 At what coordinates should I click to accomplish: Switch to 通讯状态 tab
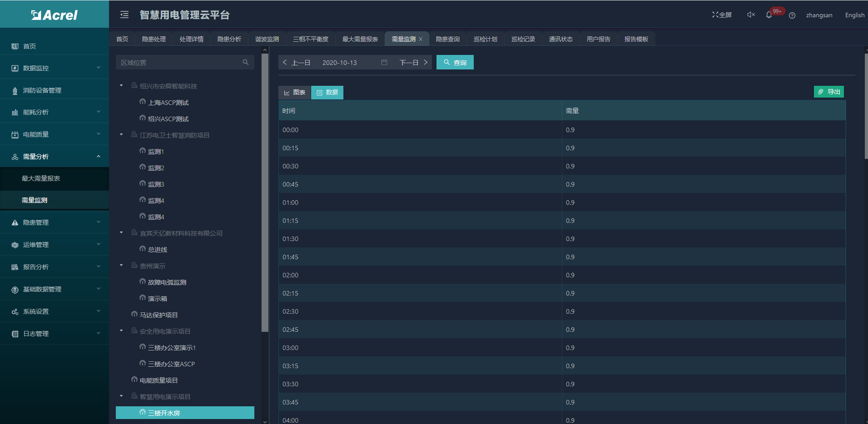click(x=561, y=39)
